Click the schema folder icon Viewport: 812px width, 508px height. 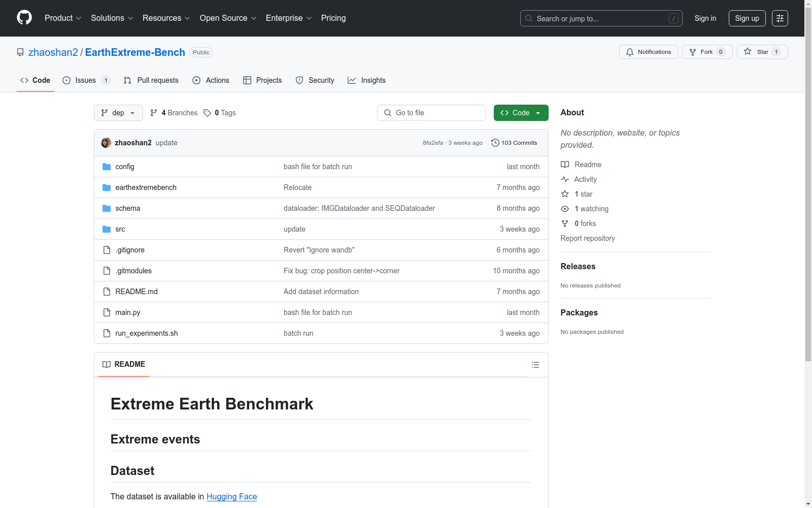[107, 208]
